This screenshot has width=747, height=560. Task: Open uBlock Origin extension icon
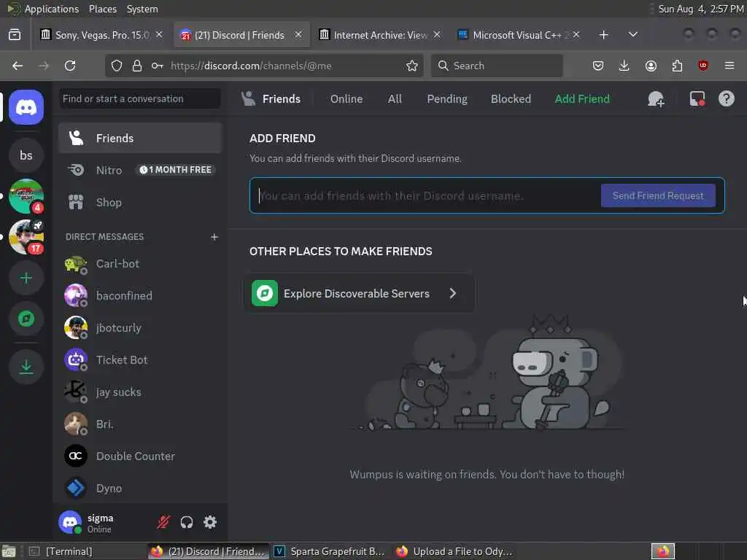(x=703, y=66)
